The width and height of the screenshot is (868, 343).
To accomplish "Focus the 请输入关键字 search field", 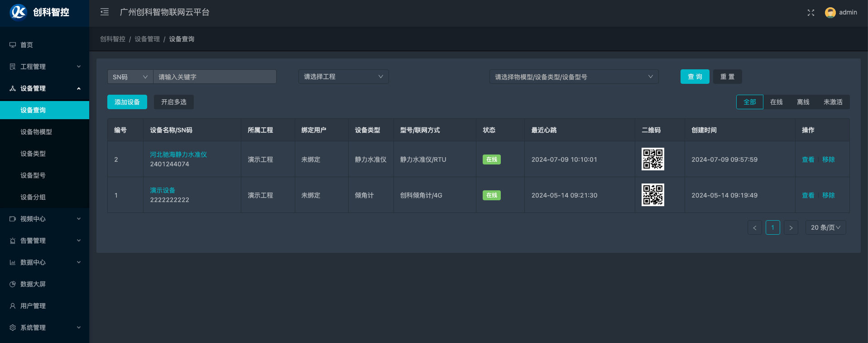I will click(x=215, y=77).
